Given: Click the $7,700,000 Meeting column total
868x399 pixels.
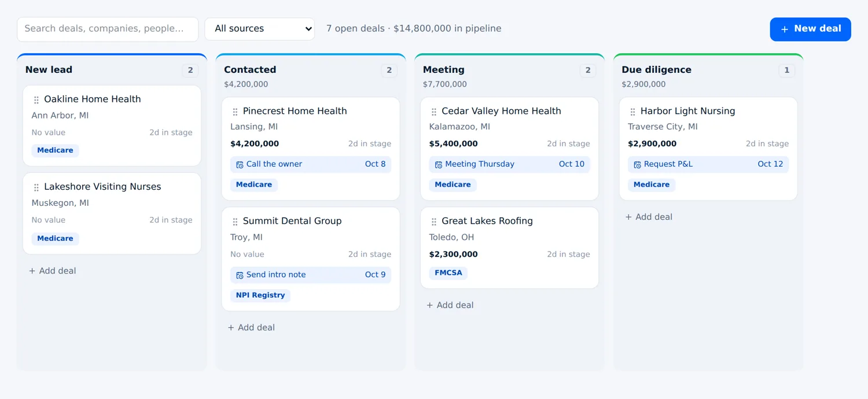Looking at the screenshot, I should (445, 84).
